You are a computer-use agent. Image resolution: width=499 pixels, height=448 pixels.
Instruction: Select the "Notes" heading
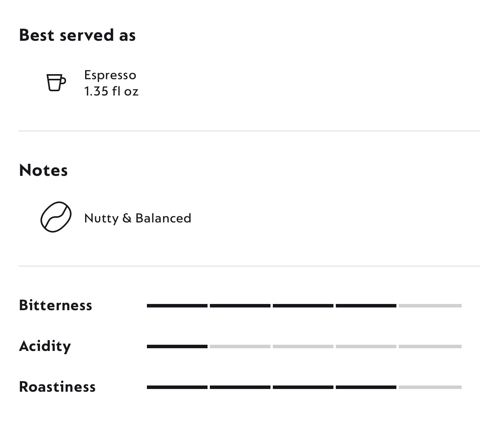(43, 170)
